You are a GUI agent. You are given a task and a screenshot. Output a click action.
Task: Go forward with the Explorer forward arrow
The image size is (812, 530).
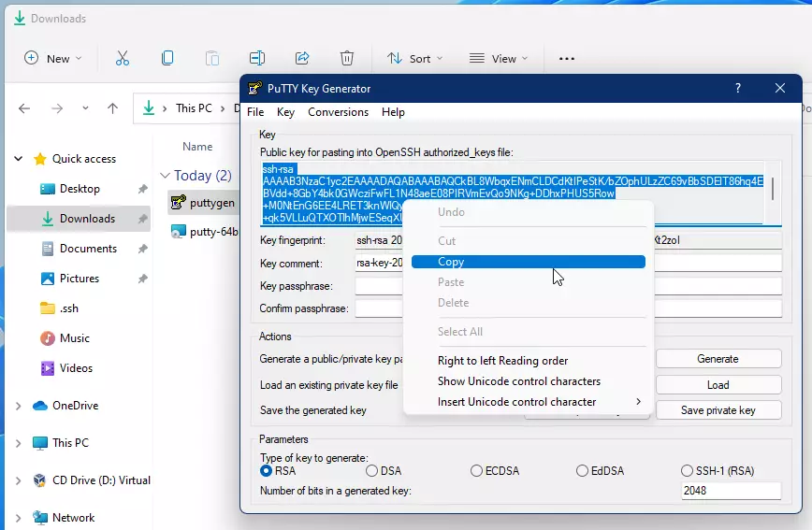[57, 108]
